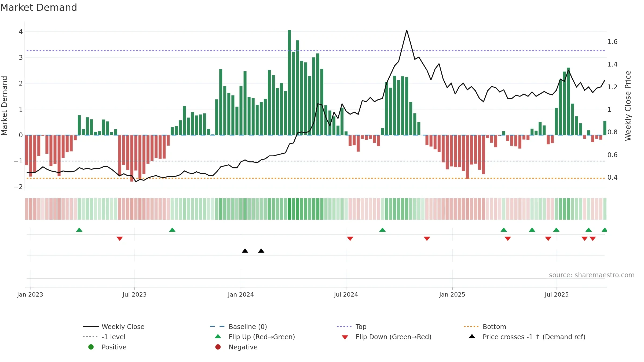Screen dimensions: 644x362
Task: Toggle the Weekly Close legend entry
Action: [114, 327]
